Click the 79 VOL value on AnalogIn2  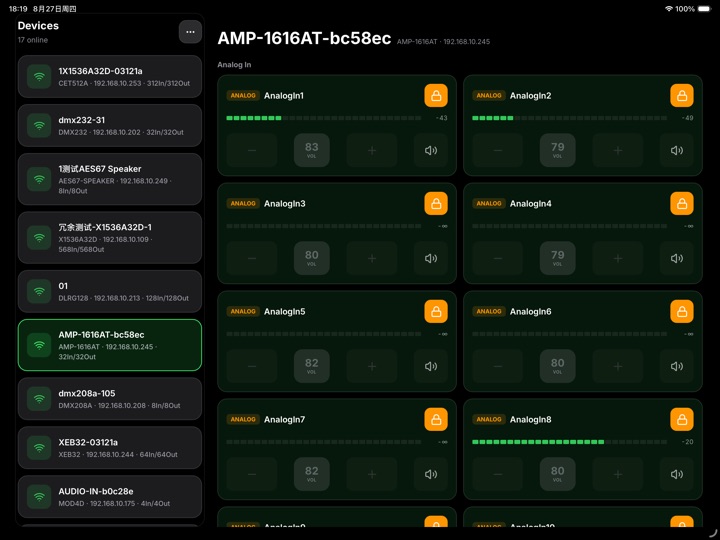point(557,150)
